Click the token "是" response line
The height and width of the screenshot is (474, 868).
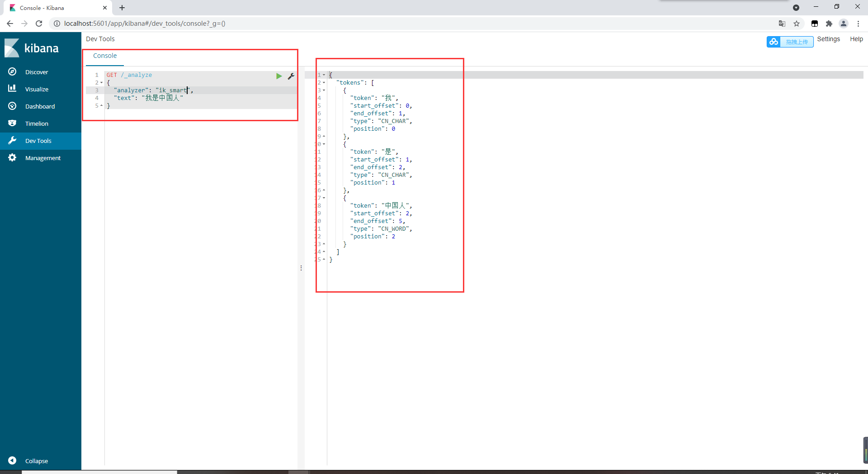point(374,152)
